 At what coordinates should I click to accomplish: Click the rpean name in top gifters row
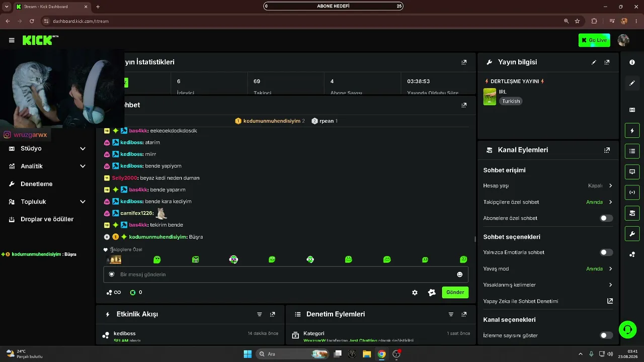[327, 121]
